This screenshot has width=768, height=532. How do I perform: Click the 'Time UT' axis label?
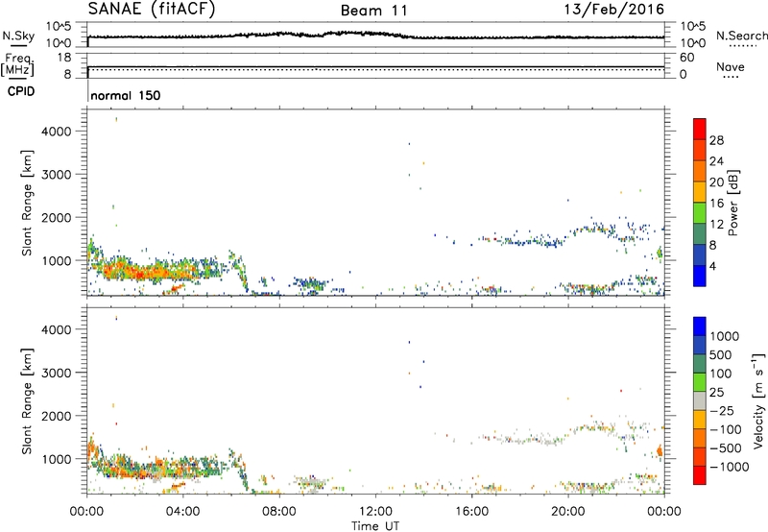[375, 526]
